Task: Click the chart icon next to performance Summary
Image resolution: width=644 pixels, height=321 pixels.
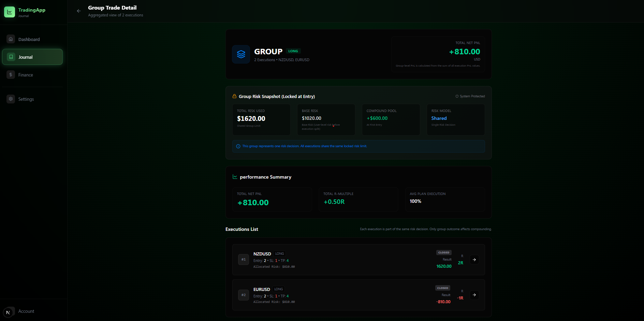Action: [x=234, y=177]
